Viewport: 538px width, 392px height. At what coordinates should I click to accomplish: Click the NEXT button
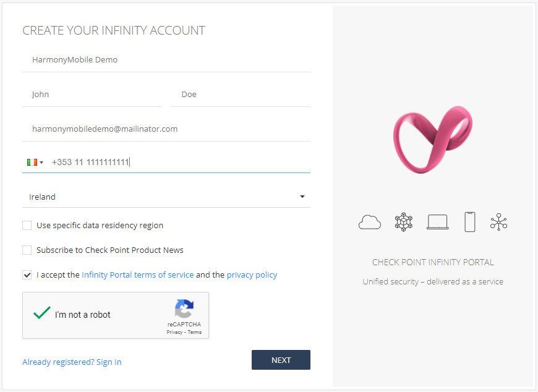click(281, 360)
